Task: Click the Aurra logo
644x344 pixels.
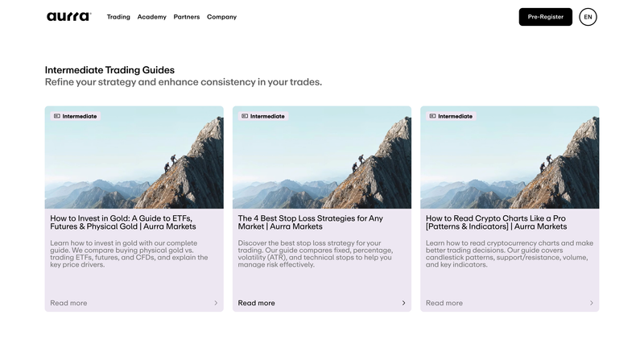Action: [68, 16]
